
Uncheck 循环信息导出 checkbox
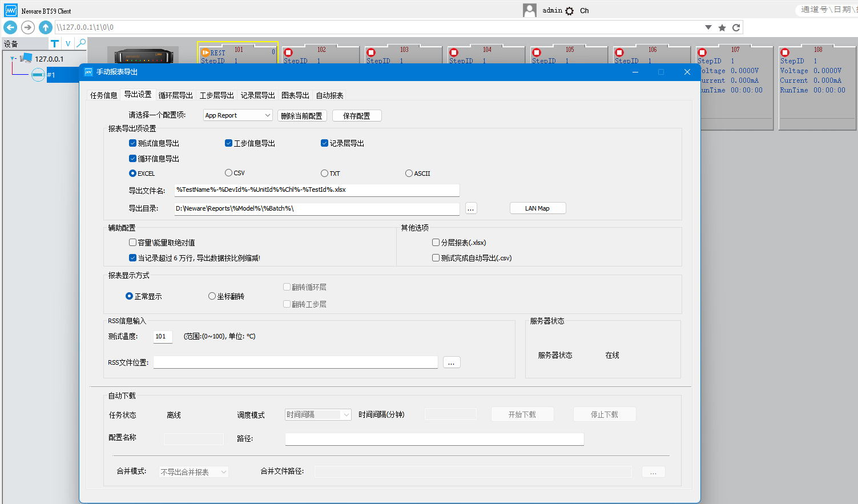132,159
